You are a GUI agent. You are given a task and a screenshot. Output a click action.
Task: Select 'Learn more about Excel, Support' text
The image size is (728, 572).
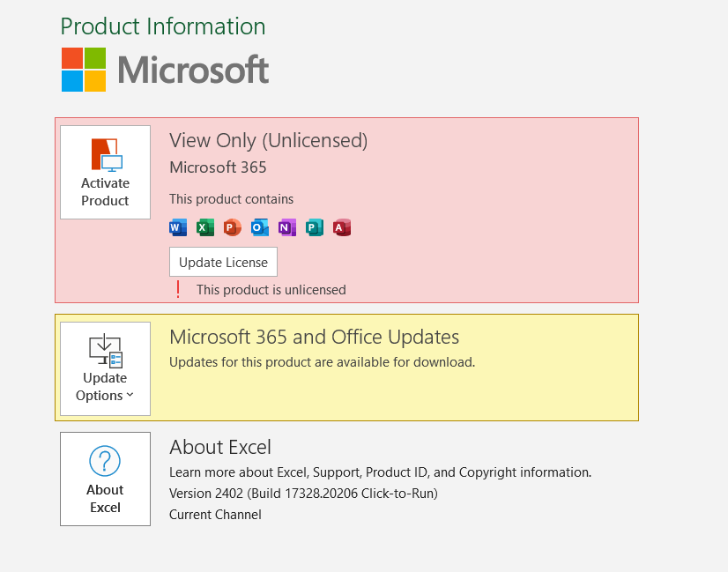coord(380,472)
